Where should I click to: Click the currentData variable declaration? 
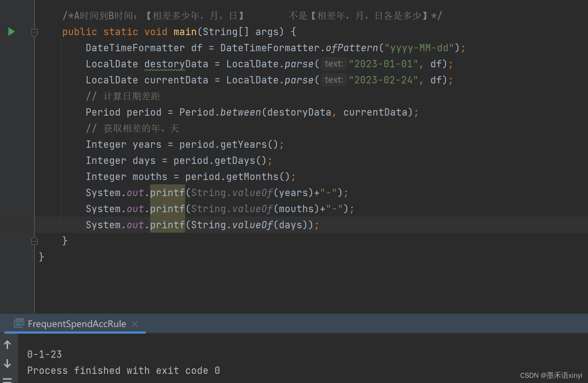(x=176, y=80)
